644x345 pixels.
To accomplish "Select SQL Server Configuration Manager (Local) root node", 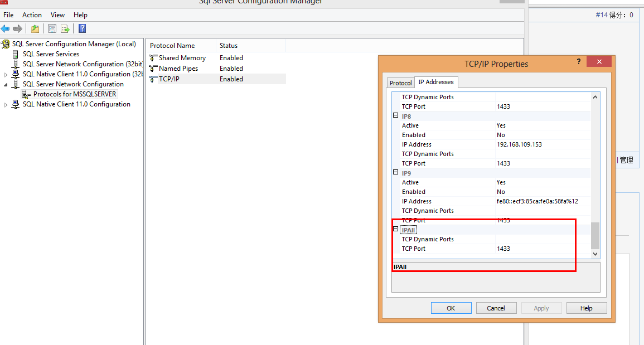I will click(x=74, y=44).
